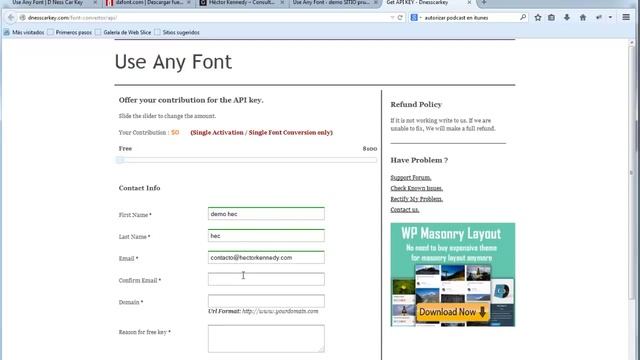Focus the Confirm Email field
This screenshot has height=360, width=640.
click(x=266, y=279)
